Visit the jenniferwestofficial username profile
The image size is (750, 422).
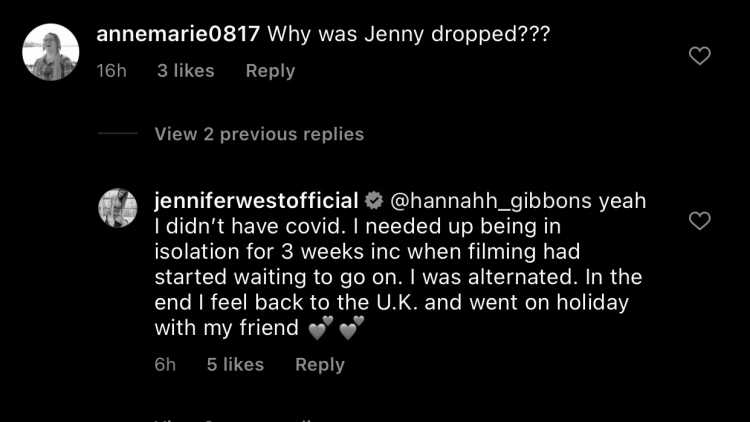point(256,201)
